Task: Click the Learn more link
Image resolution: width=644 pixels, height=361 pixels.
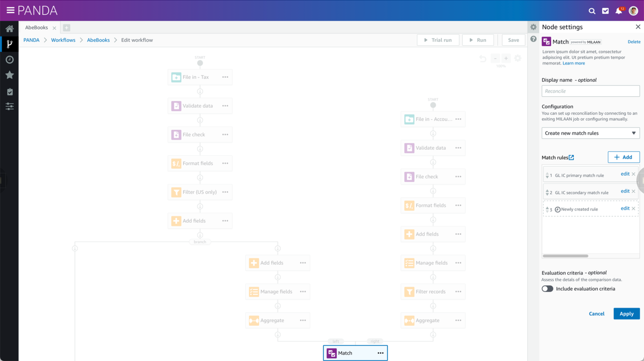Action: point(573,63)
